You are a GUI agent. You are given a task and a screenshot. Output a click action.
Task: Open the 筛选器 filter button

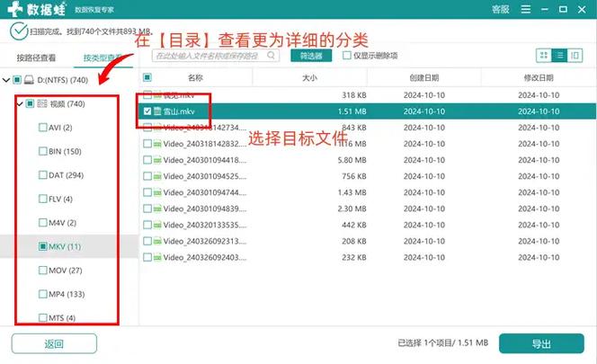point(311,56)
